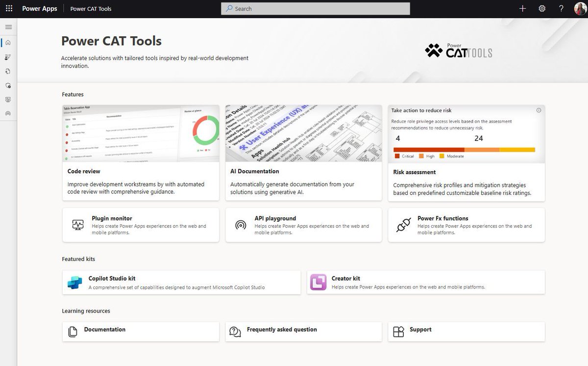Select the Copilot Studio kit icon
This screenshot has width=588, height=366.
tap(74, 282)
